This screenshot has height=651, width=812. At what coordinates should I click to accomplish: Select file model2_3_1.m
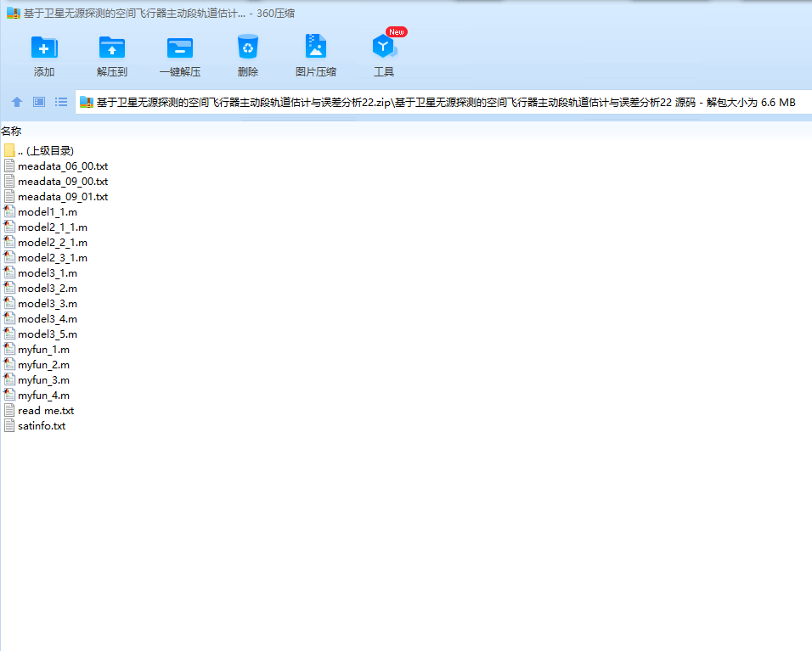coord(46,258)
